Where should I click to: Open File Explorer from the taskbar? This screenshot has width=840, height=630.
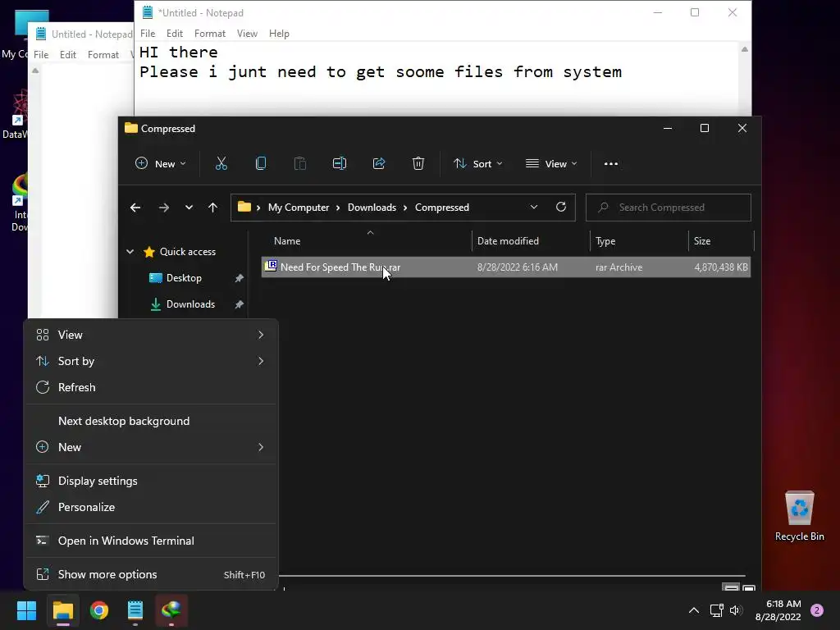point(62,610)
